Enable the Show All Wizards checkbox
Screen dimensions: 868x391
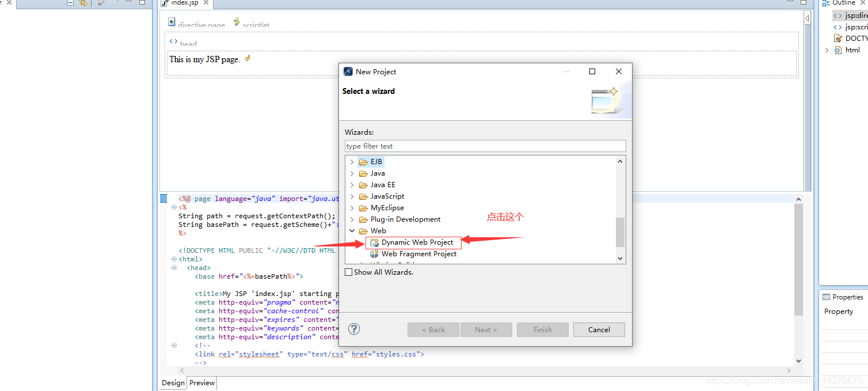(348, 272)
